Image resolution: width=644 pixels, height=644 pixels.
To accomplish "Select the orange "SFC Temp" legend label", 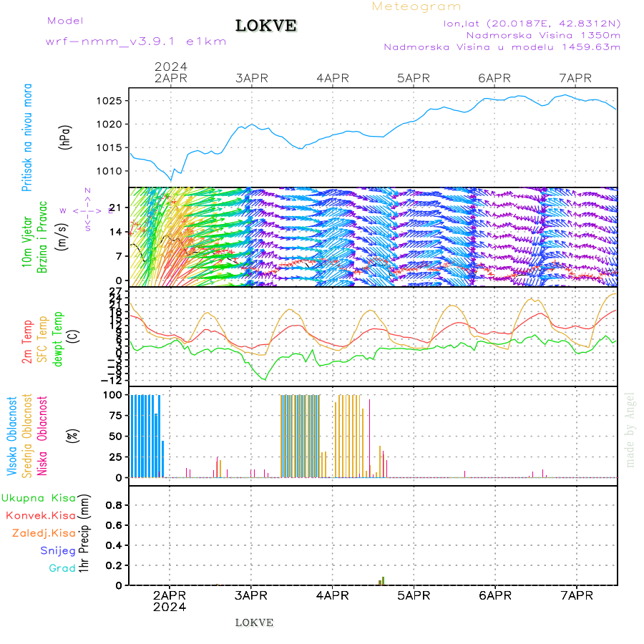I will click(42, 339).
